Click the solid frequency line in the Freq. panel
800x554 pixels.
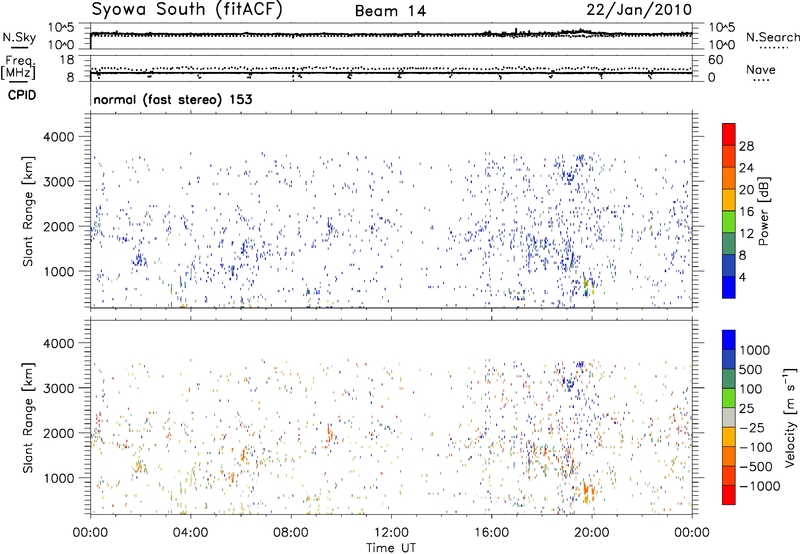click(391, 73)
